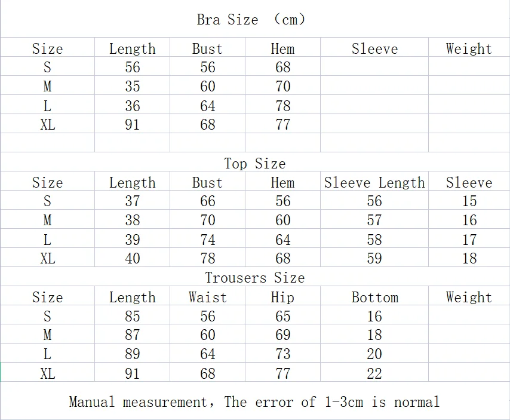Click Top size M bust value 70
This screenshot has height=420, width=510.
coord(207,220)
